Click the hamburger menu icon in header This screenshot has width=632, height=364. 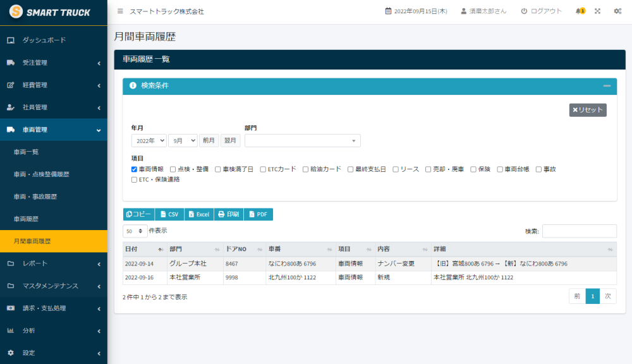pyautogui.click(x=120, y=11)
